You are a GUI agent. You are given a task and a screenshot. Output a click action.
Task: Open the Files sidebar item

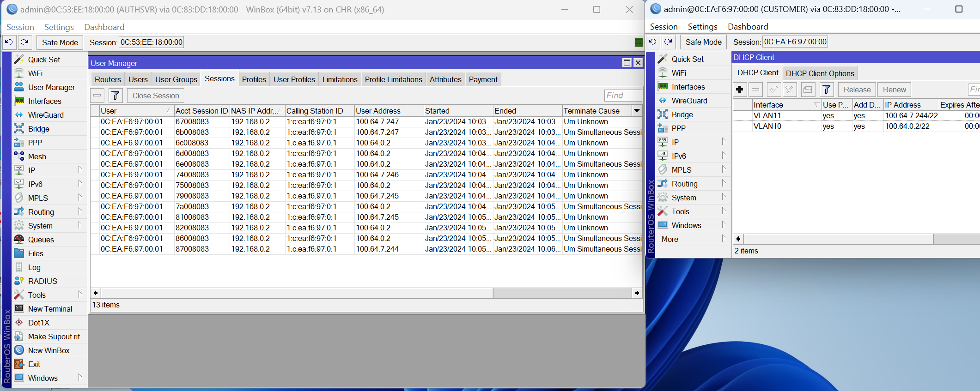[x=50, y=253]
